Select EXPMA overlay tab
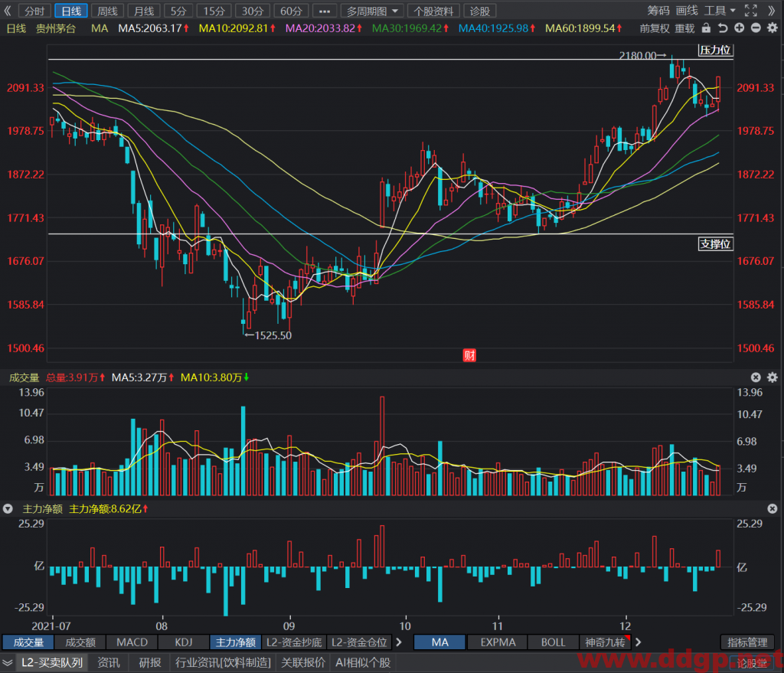784x673 pixels. click(498, 642)
